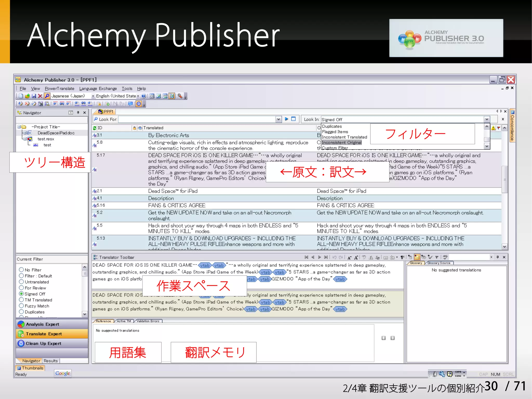This screenshot has width=532, height=399.
Task: Click the Open folder toolbar icon
Action: 27,96
